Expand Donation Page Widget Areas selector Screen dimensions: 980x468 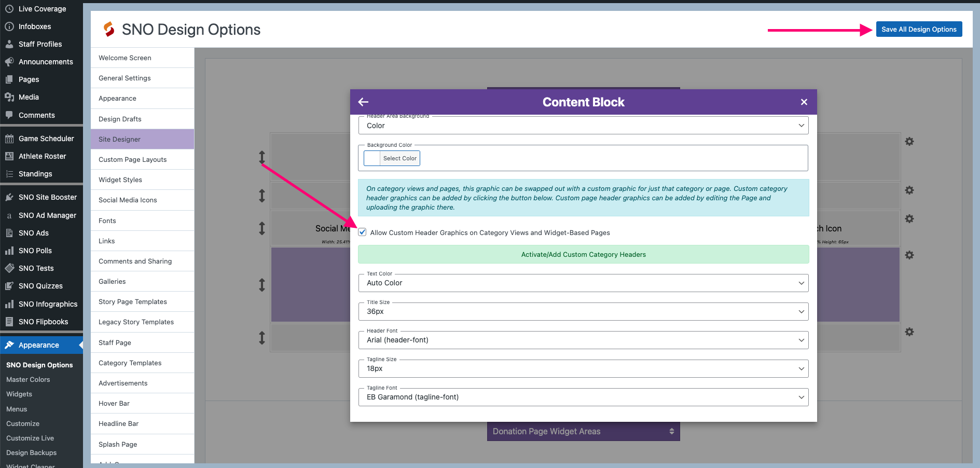583,431
